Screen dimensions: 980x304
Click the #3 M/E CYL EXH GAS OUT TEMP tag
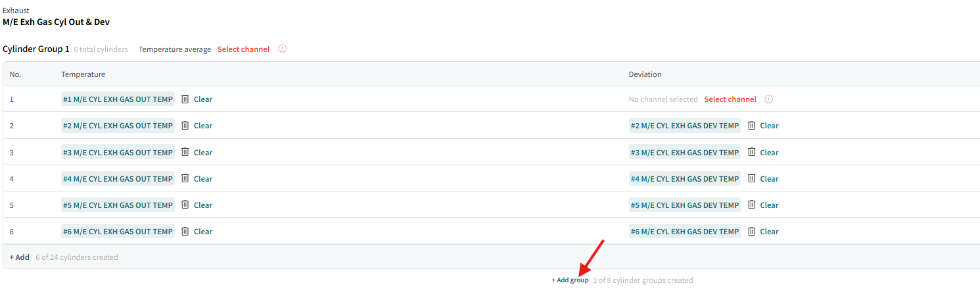pyautogui.click(x=118, y=152)
